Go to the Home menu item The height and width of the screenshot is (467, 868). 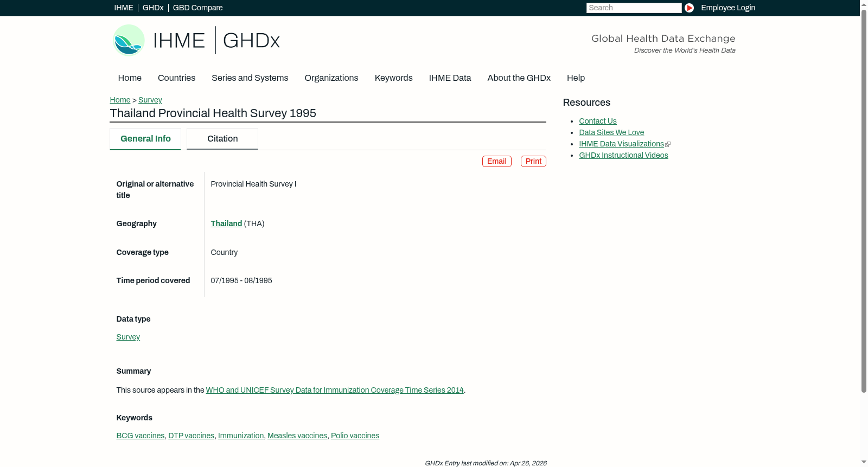[130, 78]
